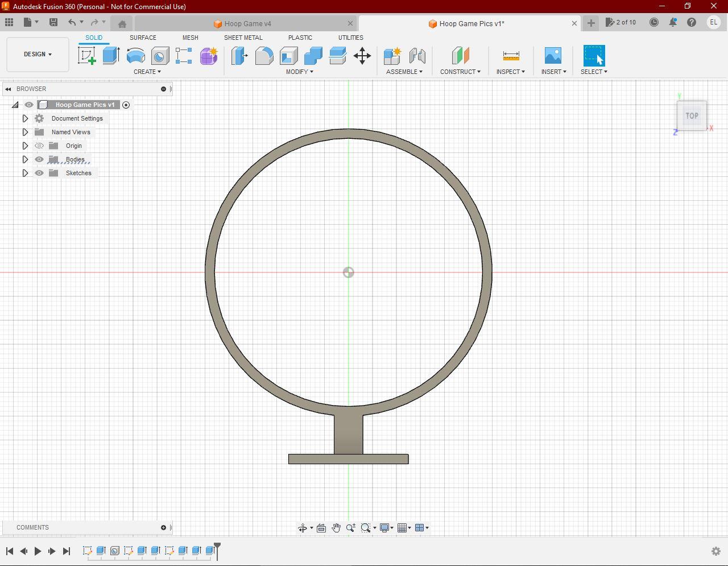Open the DESIGN workspace dropdown

(x=38, y=55)
